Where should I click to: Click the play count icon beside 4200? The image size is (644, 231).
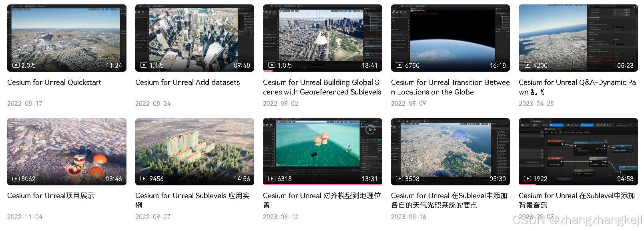point(528,65)
